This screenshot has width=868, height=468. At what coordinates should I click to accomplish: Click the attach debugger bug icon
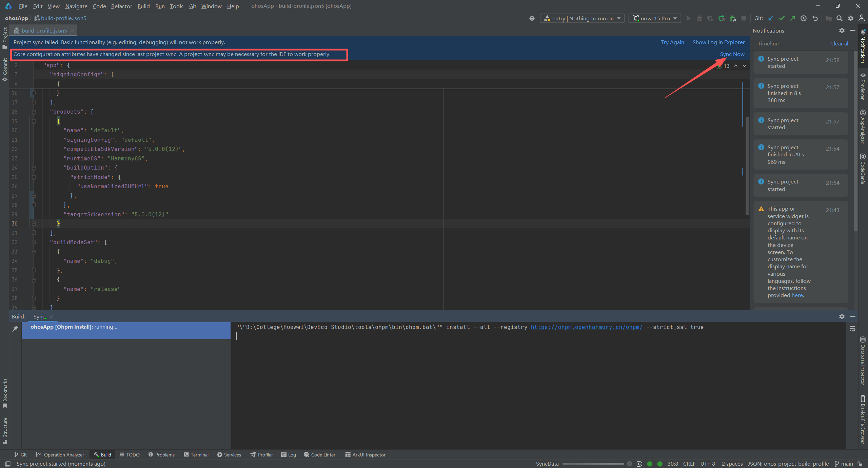pyautogui.click(x=733, y=18)
